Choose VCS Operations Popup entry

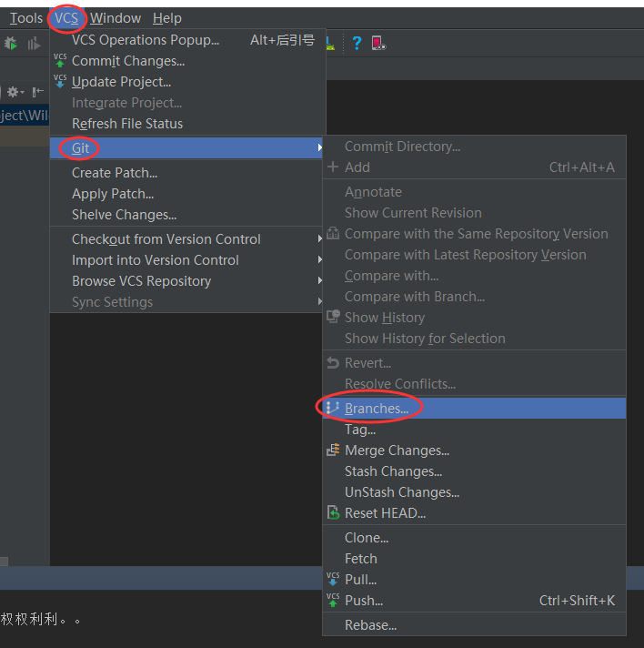tap(187, 40)
